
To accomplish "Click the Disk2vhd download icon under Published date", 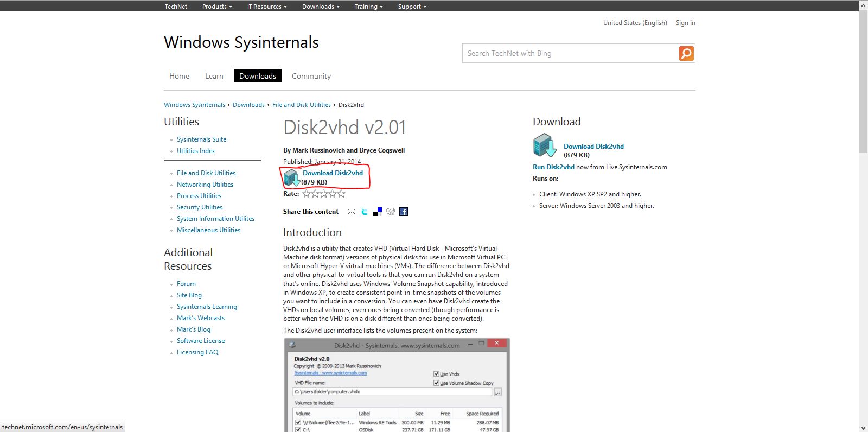I will [x=292, y=177].
